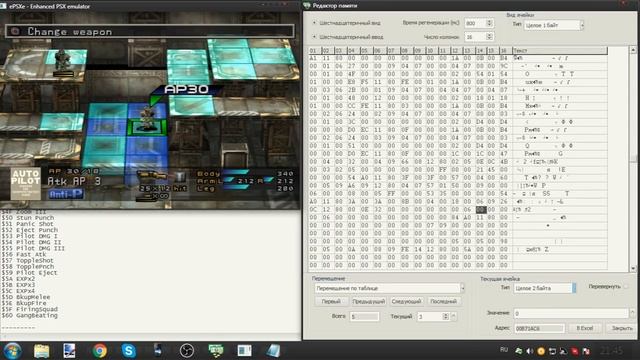Screen dimensions: 640x360
Task: Export via the В Excel button
Action: [x=584, y=328]
